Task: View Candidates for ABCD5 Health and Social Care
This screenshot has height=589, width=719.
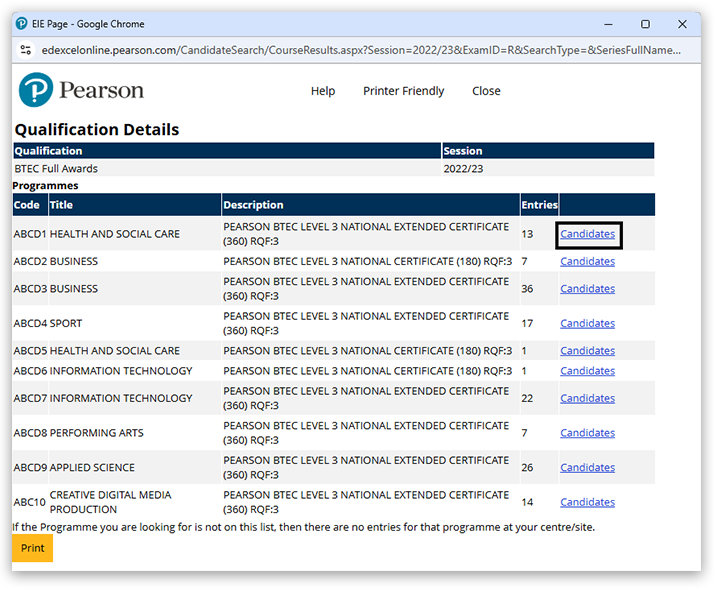Action: pyautogui.click(x=587, y=351)
